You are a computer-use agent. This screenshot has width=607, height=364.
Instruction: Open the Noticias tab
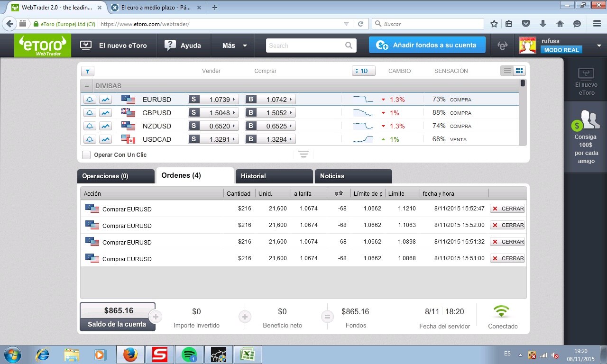tap(353, 176)
